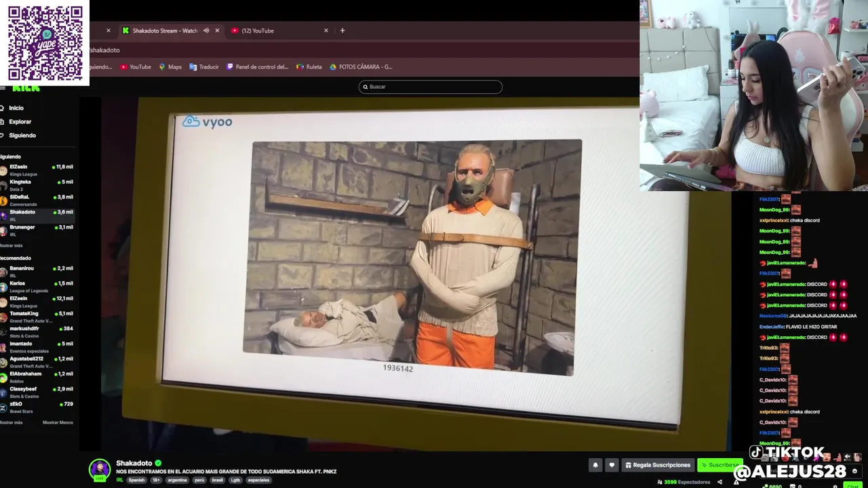Click the search magnifier icon in Buscar
Viewport: 868px width, 488px height.
coord(366,87)
